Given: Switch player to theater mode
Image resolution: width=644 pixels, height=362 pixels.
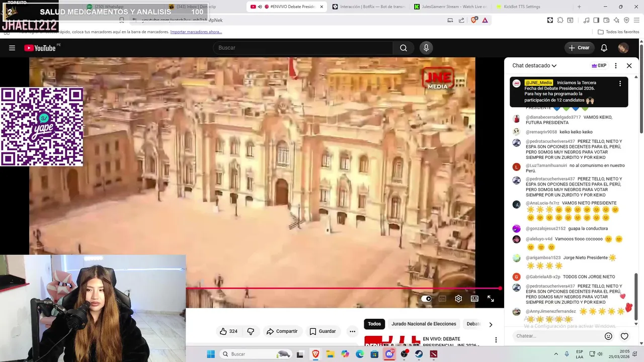Looking at the screenshot, I should (x=474, y=299).
